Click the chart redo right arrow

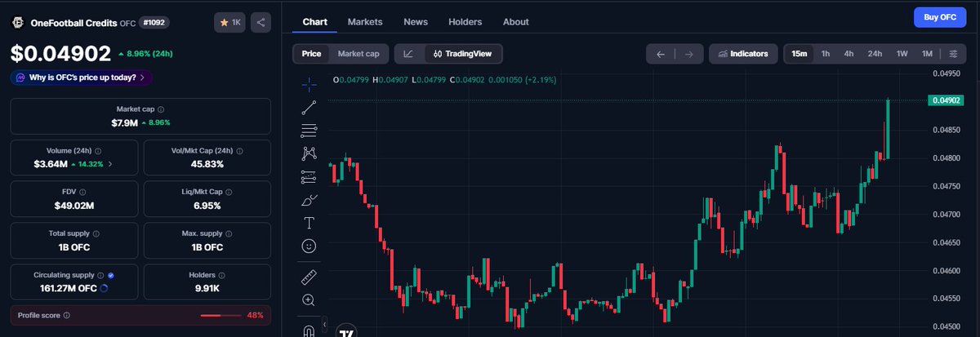point(688,54)
